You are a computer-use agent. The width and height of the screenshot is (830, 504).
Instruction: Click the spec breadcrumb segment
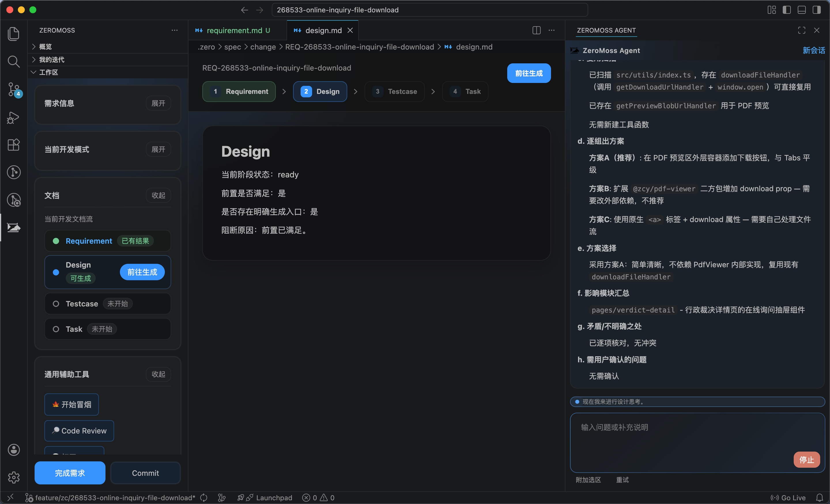coord(232,47)
